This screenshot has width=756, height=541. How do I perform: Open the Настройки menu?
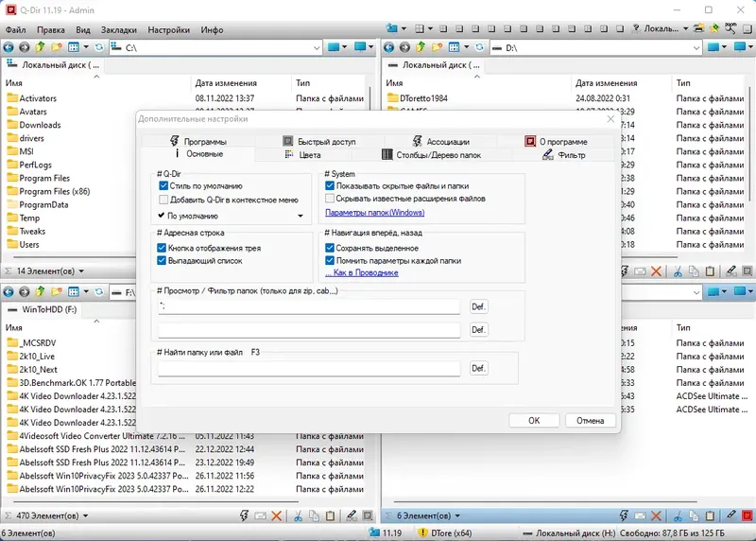(x=169, y=30)
